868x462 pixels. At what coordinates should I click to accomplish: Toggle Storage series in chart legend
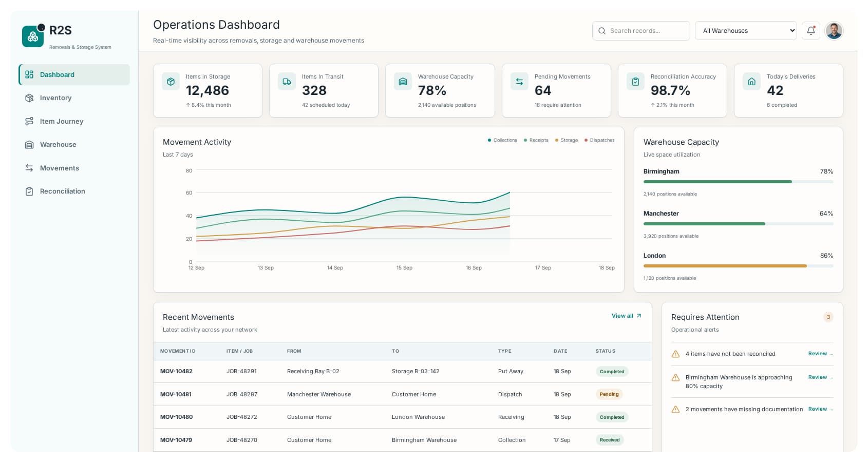pyautogui.click(x=567, y=140)
